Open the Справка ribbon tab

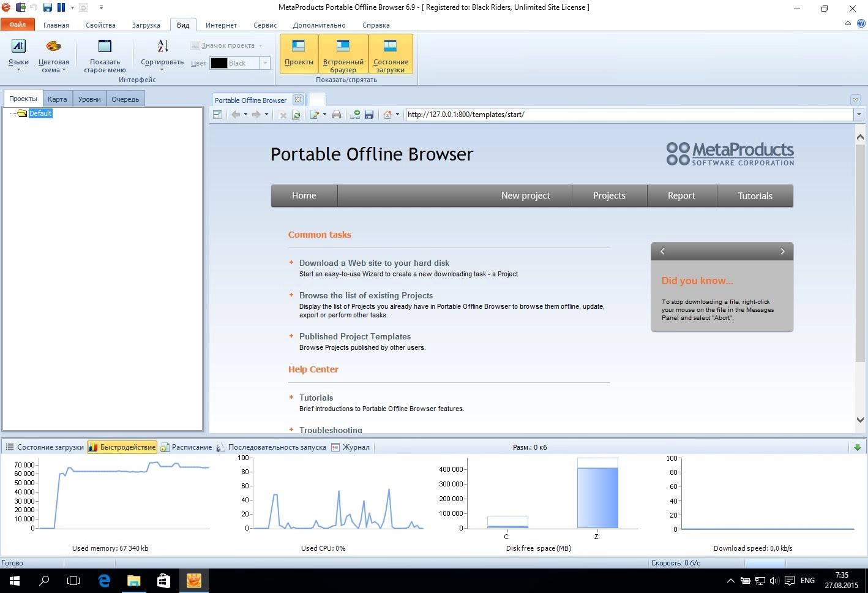click(x=376, y=25)
